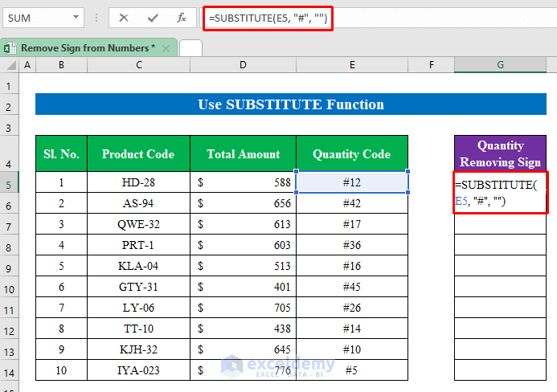557x392 pixels.
Task: Click the Excel icon on workbook tab
Action: click(x=10, y=48)
